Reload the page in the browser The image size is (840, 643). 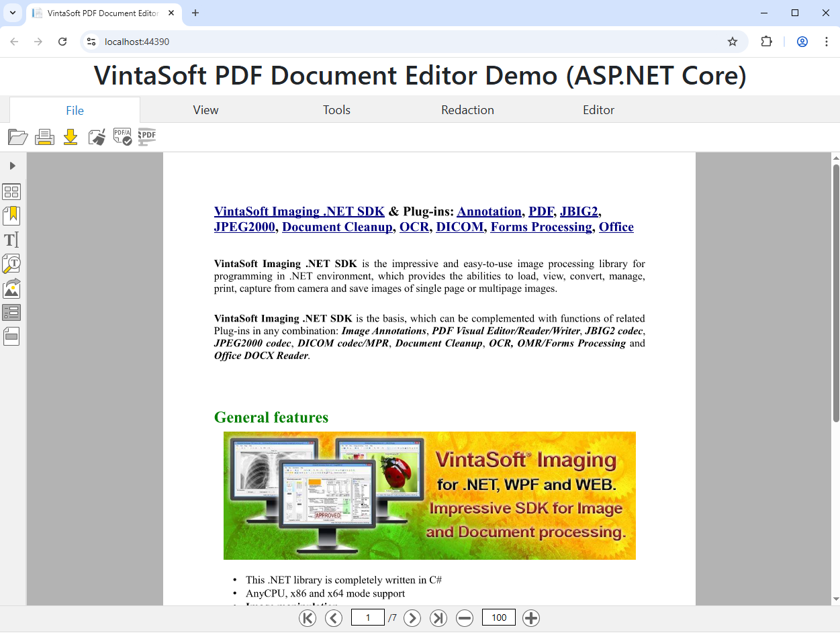click(x=62, y=42)
